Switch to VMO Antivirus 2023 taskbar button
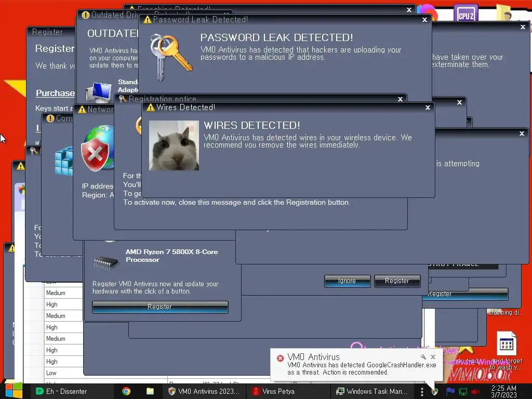This screenshot has height=399, width=532. [204, 391]
